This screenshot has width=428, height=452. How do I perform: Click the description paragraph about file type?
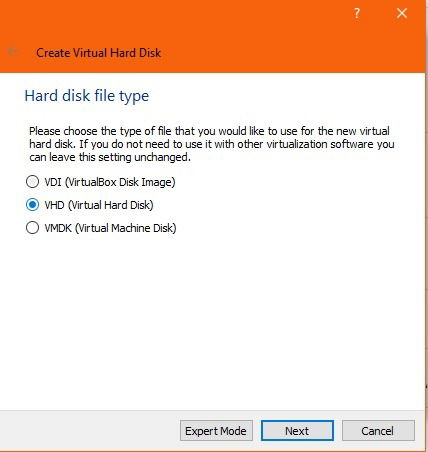[x=212, y=144]
